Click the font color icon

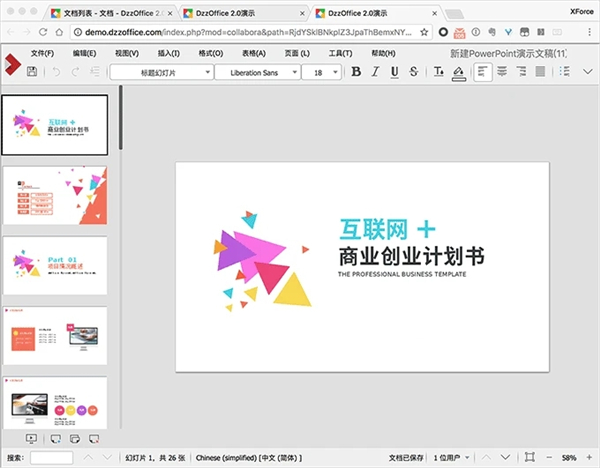[x=437, y=72]
